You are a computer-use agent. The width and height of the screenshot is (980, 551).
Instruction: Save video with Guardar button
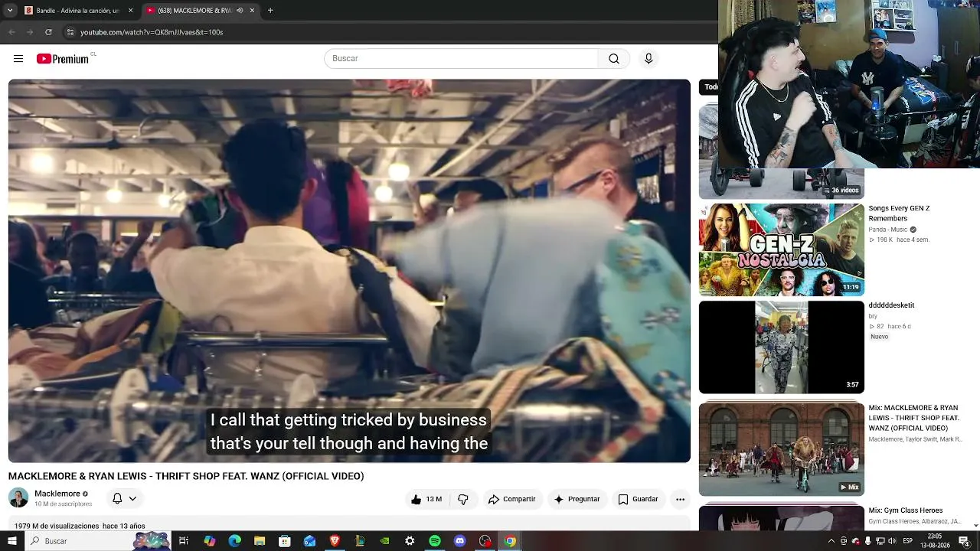638,499
